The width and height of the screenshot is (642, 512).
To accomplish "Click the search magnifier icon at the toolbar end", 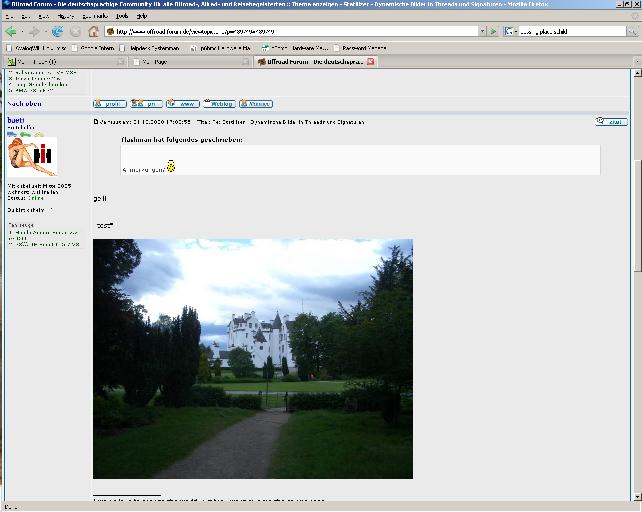I will (x=632, y=31).
